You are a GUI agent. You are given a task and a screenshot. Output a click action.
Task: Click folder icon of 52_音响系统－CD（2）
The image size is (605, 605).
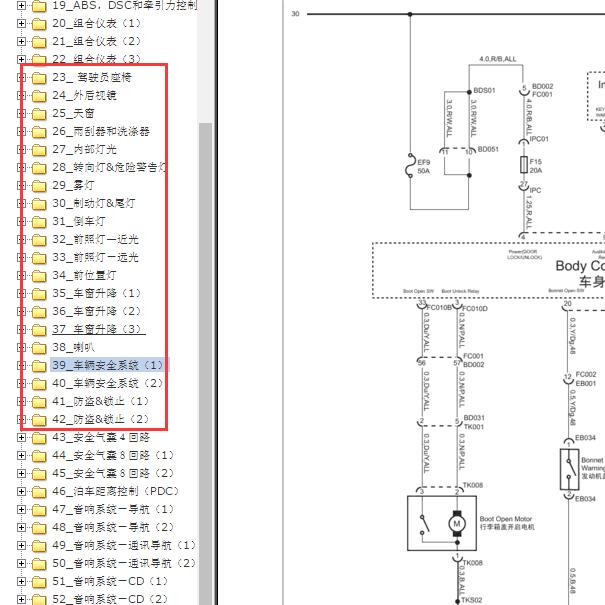click(39, 599)
